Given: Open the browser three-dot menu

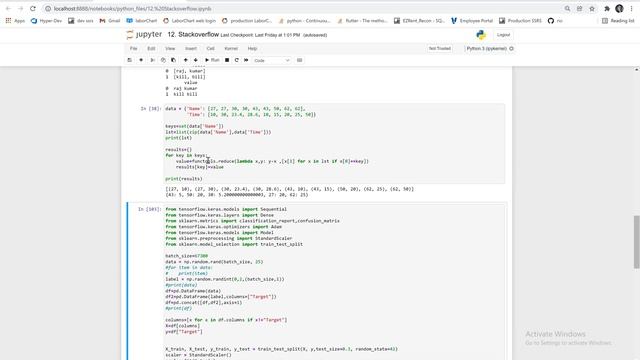Looking at the screenshot, I should (x=631, y=9).
